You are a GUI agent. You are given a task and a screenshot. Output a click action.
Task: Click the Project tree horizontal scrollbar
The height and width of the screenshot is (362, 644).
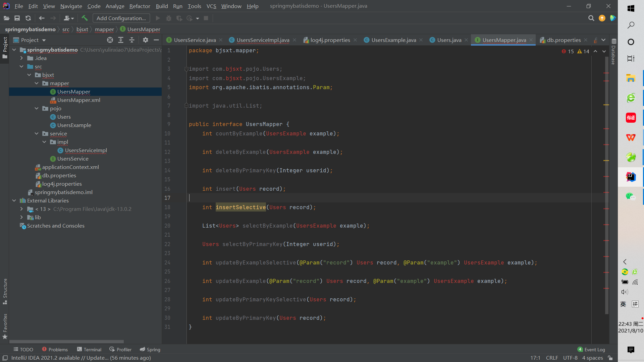click(x=66, y=342)
